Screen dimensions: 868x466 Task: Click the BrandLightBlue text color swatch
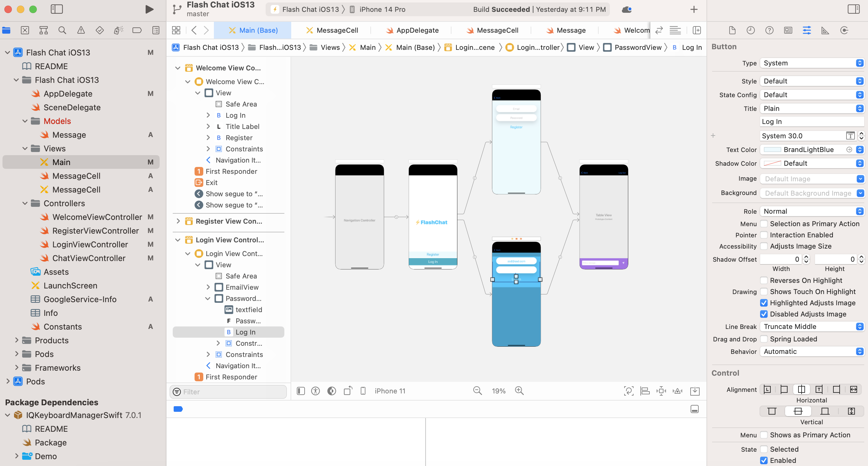coord(772,150)
